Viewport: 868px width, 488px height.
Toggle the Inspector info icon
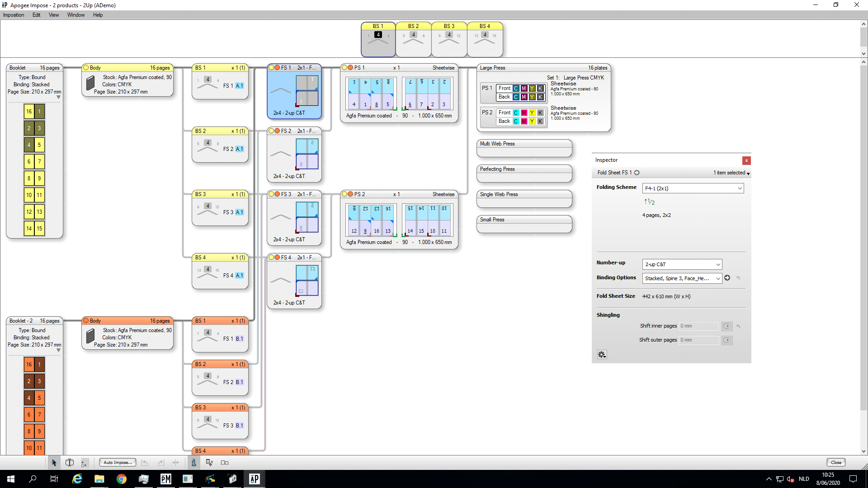coord(193,462)
